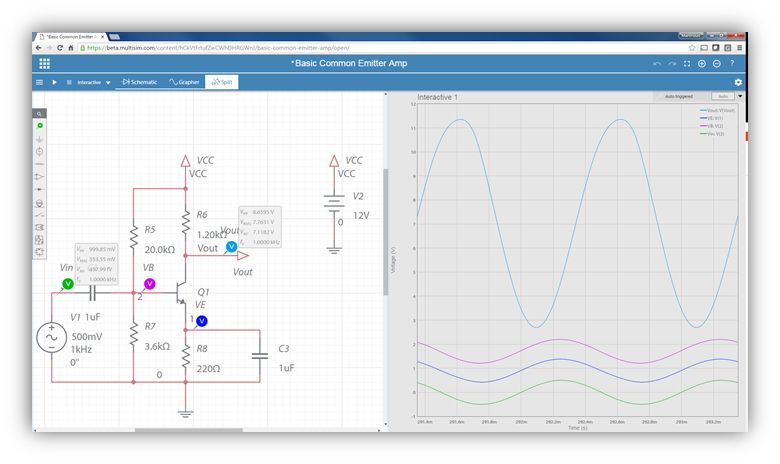This screenshot has height=464, width=780.
Task: Select the sources component group
Action: [x=39, y=151]
